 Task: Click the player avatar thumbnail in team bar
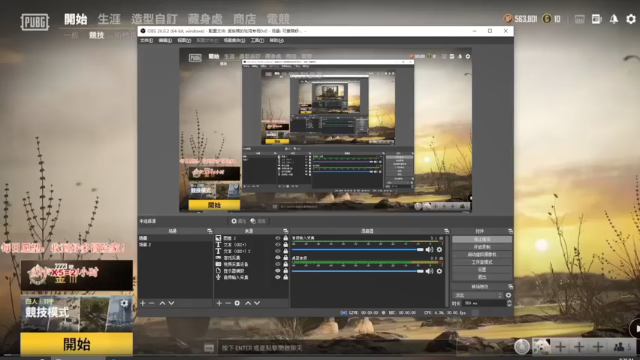tap(541, 347)
